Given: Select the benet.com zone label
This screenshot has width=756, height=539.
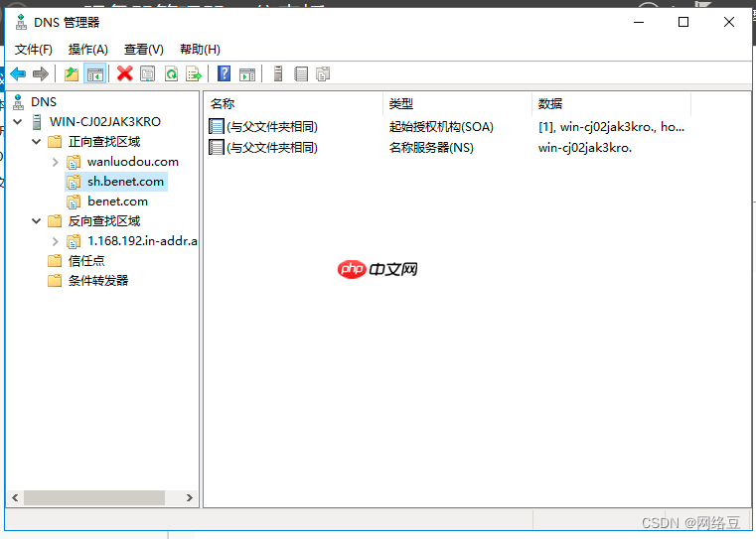Looking at the screenshot, I should click(x=117, y=202).
